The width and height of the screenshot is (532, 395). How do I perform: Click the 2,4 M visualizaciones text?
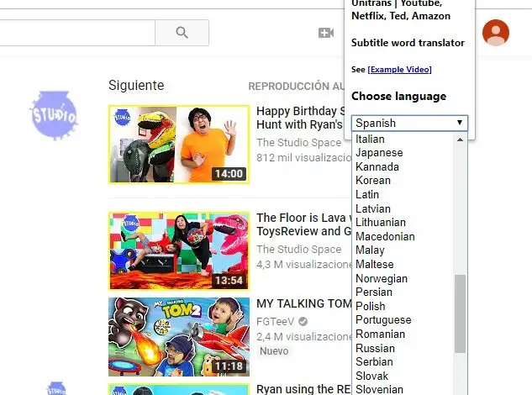click(x=304, y=337)
